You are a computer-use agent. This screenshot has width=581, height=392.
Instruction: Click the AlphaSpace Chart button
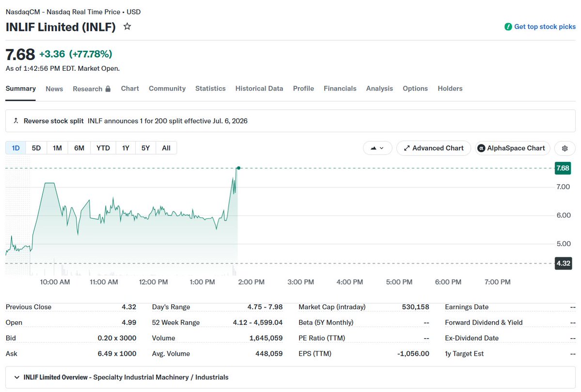(513, 148)
